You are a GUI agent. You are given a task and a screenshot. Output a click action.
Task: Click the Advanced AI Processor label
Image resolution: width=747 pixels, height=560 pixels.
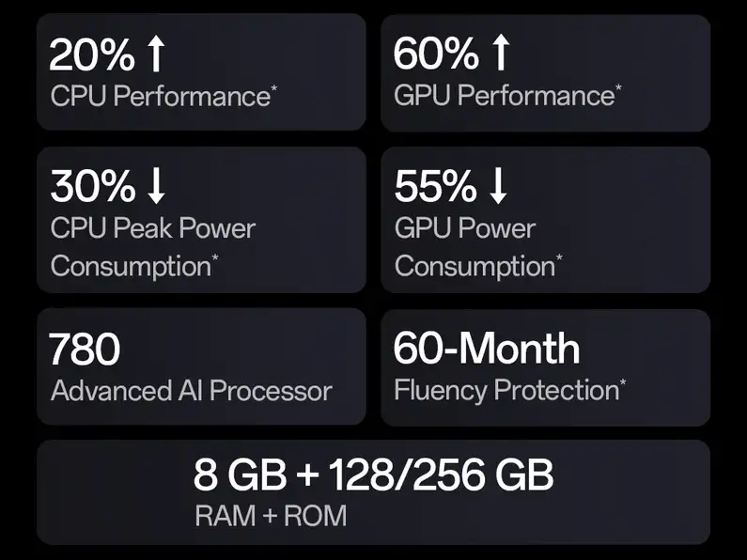click(x=191, y=391)
